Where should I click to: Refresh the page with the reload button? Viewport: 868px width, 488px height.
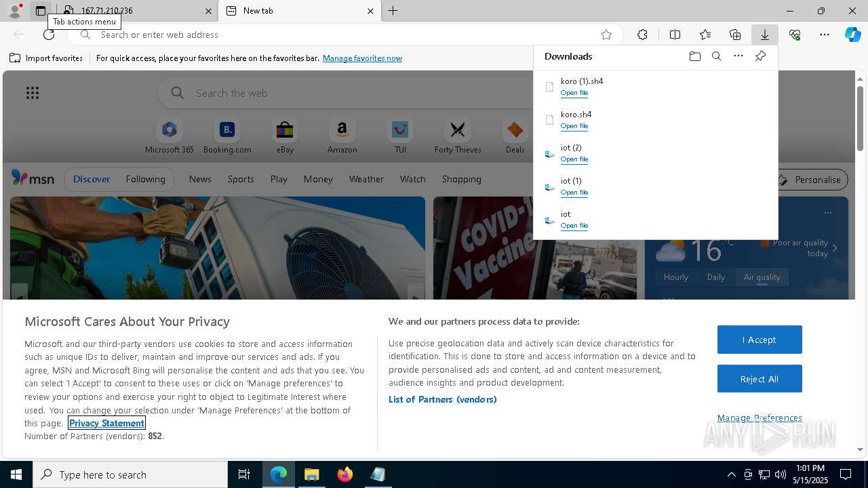click(49, 35)
